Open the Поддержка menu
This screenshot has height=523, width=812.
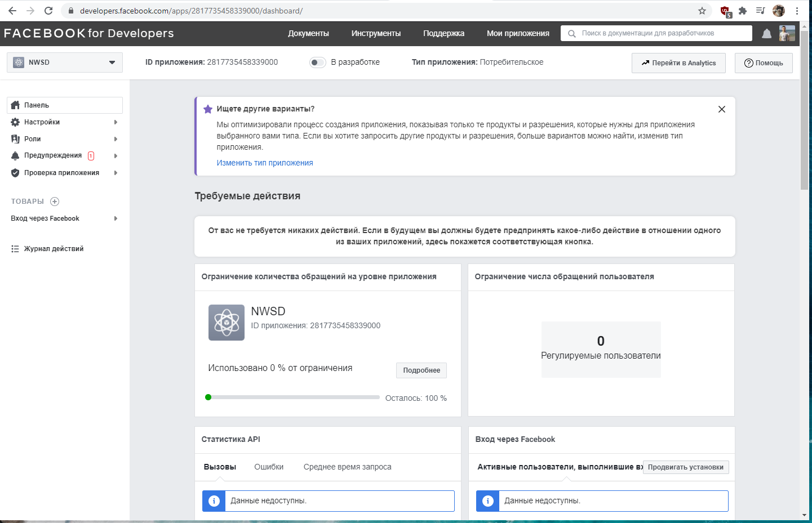(443, 34)
